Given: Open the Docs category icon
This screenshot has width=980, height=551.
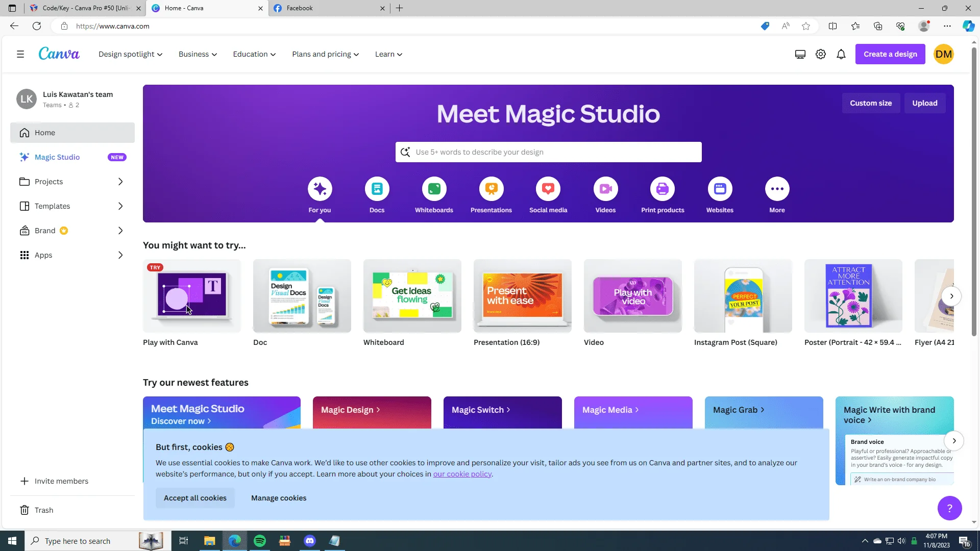Looking at the screenshot, I should click(377, 189).
